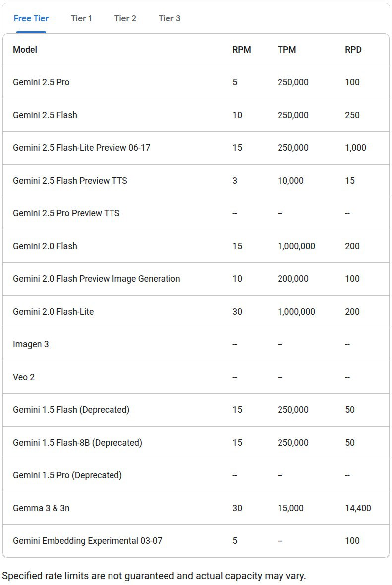Open the Tier 1 tab
392x585 pixels.
81,19
